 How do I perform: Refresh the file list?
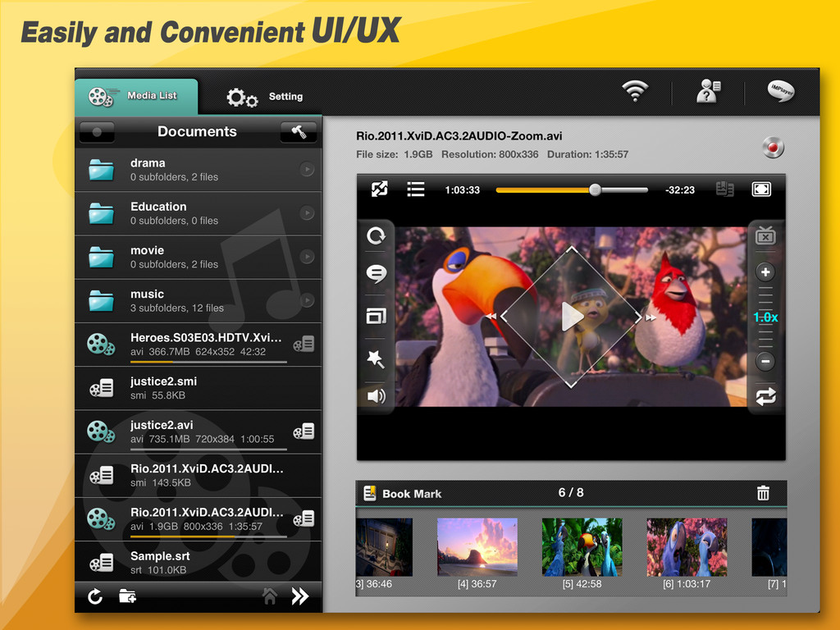coord(95,596)
